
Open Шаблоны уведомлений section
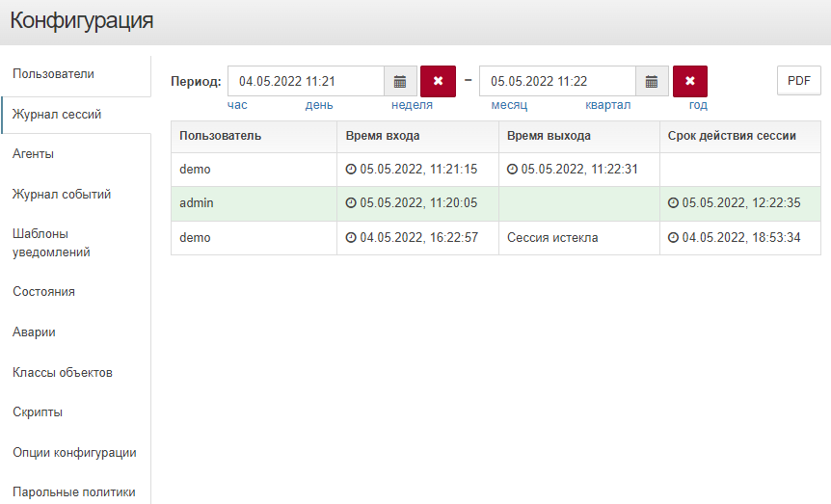[x=51, y=243]
